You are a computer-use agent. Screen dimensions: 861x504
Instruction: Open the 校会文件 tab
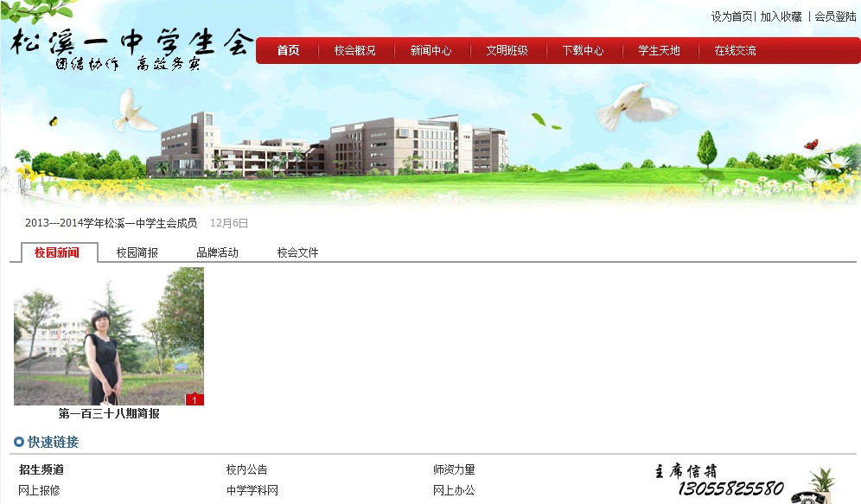(297, 253)
